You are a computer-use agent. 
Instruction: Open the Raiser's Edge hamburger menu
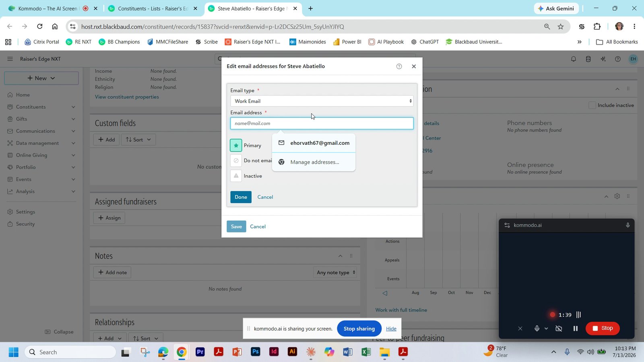[x=10, y=59]
